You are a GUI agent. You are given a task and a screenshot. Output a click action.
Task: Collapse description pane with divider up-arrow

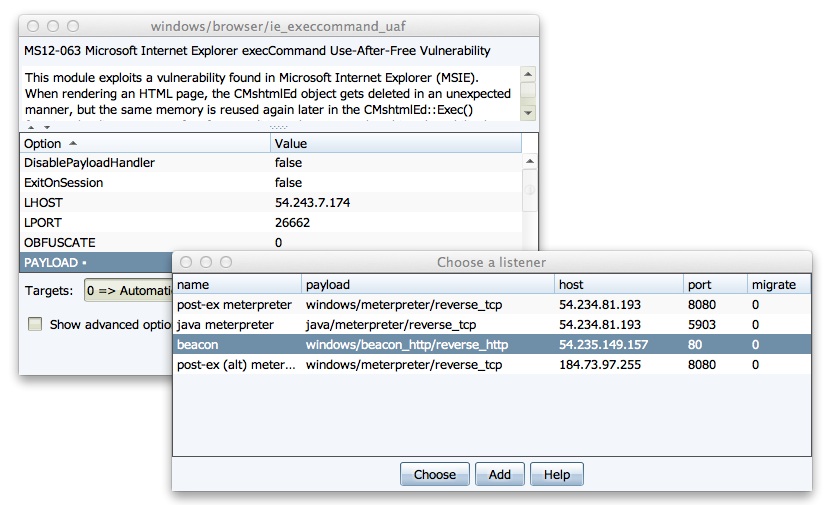pyautogui.click(x=30, y=128)
